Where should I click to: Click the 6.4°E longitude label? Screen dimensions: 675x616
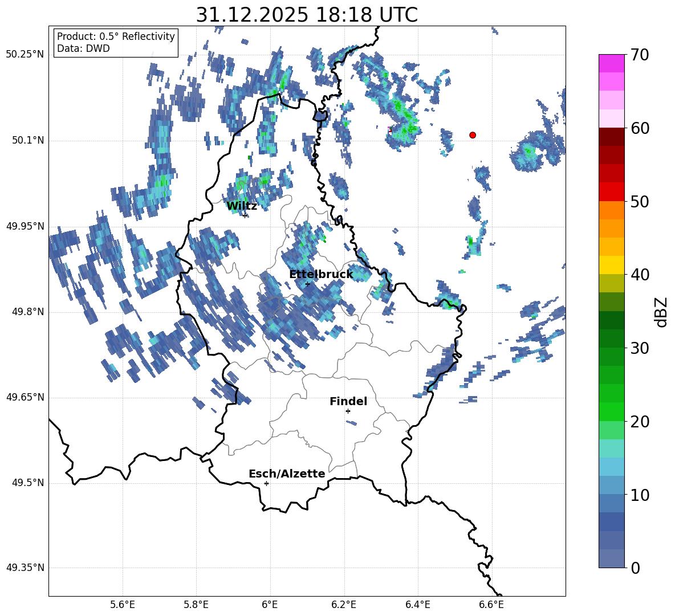click(x=417, y=605)
